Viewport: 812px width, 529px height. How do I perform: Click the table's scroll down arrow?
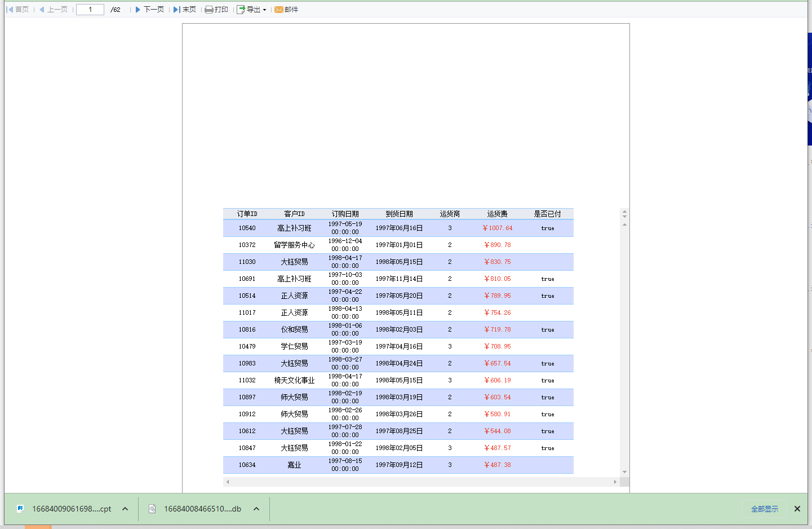624,472
